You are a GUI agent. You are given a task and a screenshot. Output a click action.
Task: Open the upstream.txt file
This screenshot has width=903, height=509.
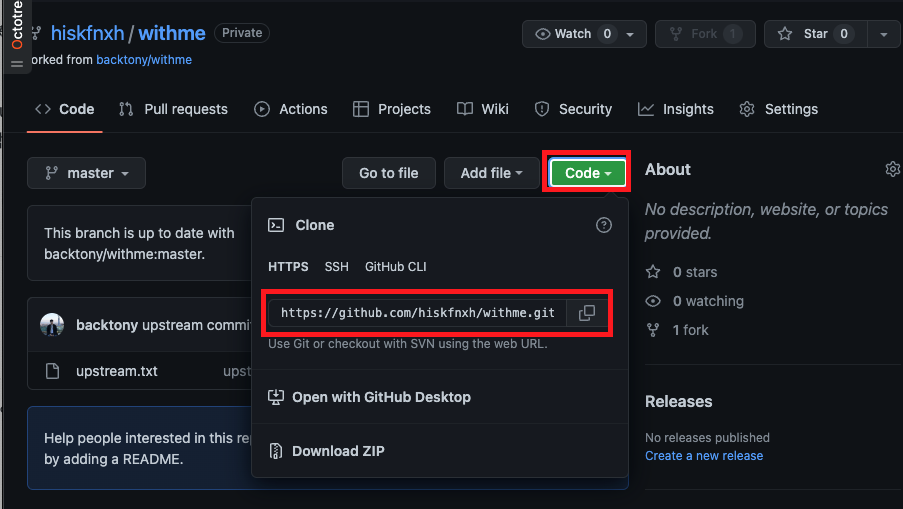(117, 371)
